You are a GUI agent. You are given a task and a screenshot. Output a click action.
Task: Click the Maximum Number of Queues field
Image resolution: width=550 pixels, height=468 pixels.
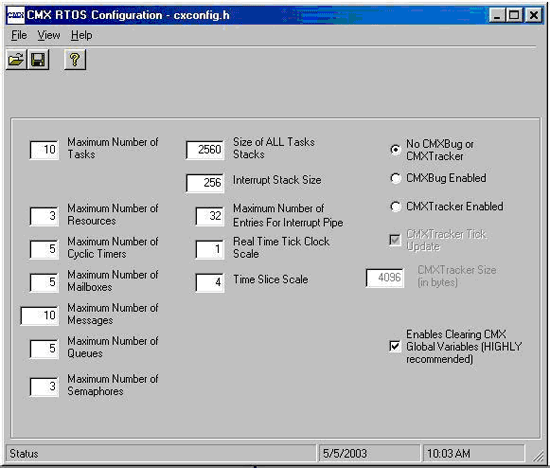44,349
